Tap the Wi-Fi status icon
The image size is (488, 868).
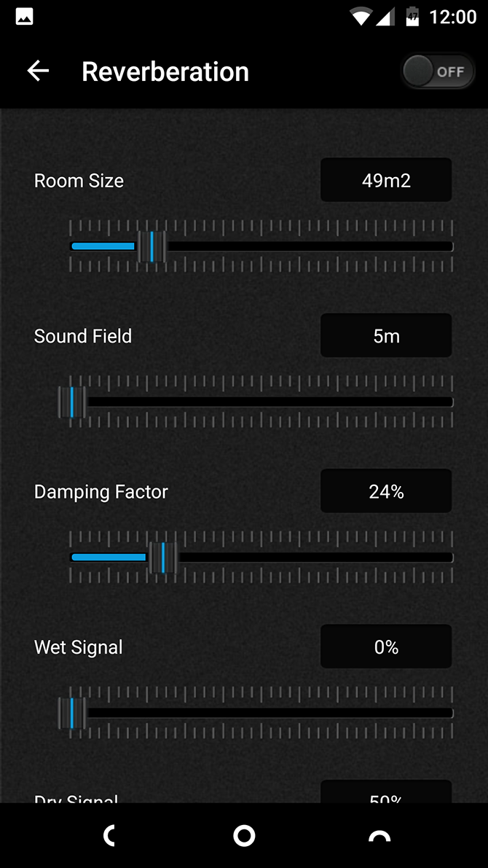360,17
